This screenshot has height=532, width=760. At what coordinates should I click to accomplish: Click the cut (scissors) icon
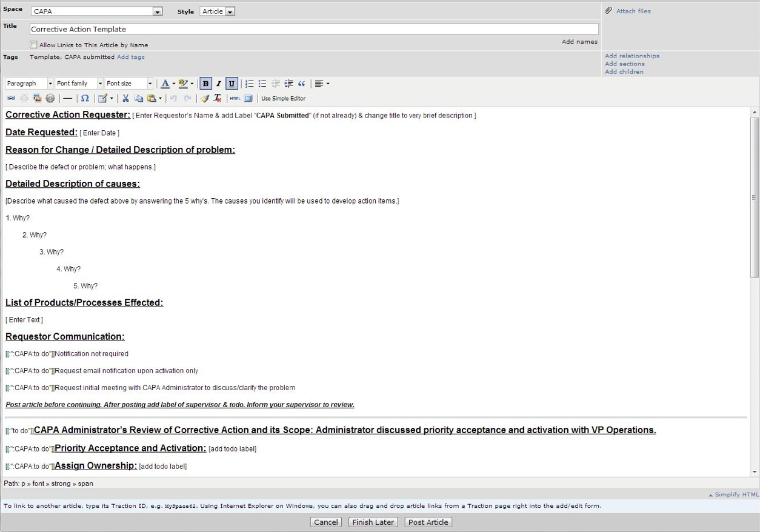tap(125, 98)
